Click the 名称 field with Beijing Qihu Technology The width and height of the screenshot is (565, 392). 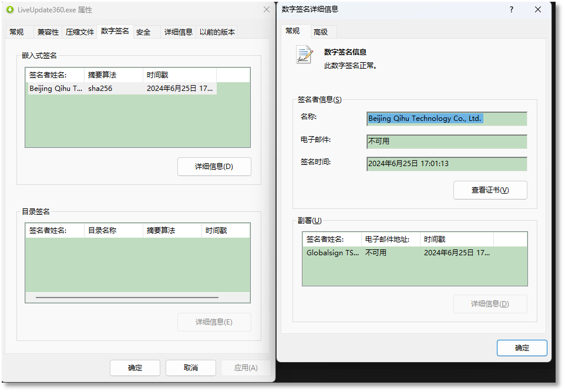(447, 119)
